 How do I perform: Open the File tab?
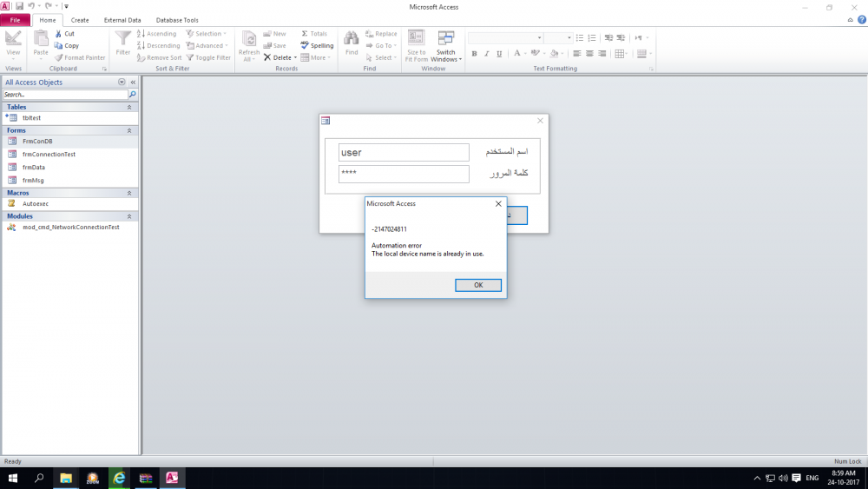tap(15, 20)
